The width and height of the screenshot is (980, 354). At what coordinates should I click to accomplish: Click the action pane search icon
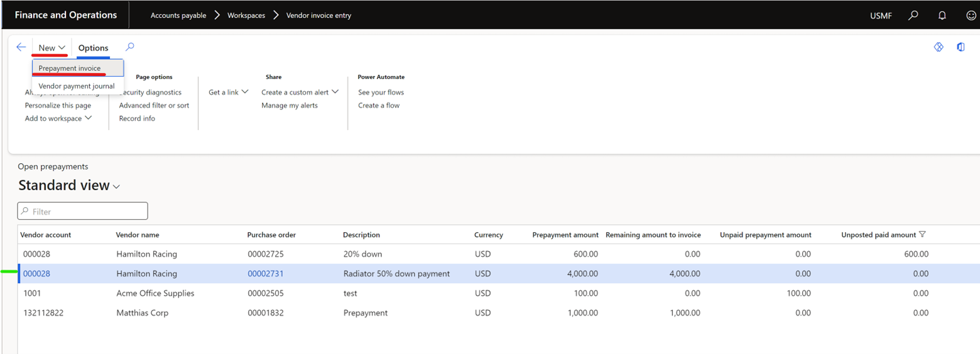click(130, 47)
